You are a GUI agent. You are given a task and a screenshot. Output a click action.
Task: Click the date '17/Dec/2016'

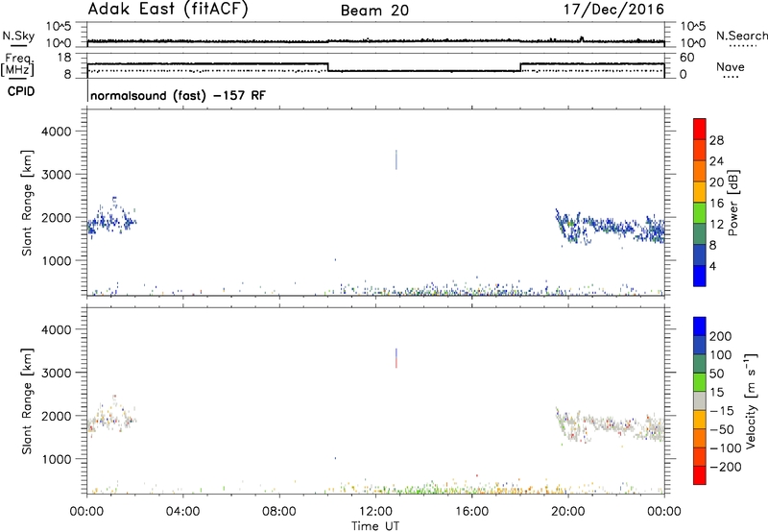click(x=613, y=10)
